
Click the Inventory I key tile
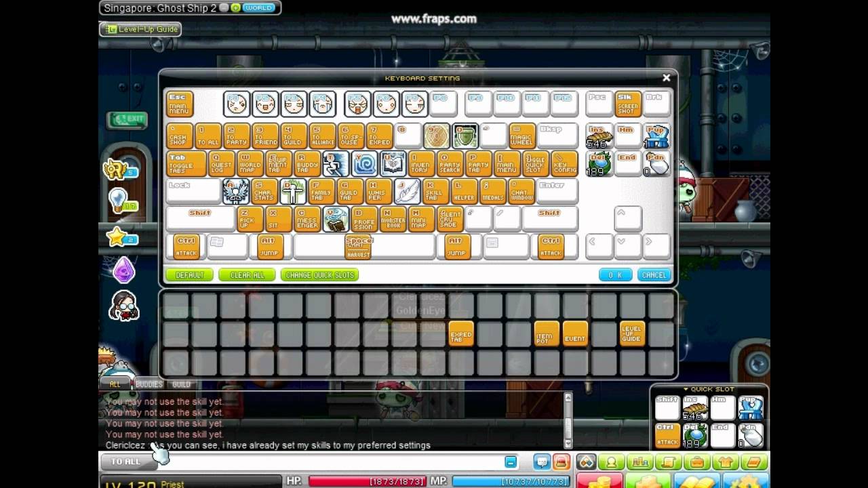[x=421, y=163]
